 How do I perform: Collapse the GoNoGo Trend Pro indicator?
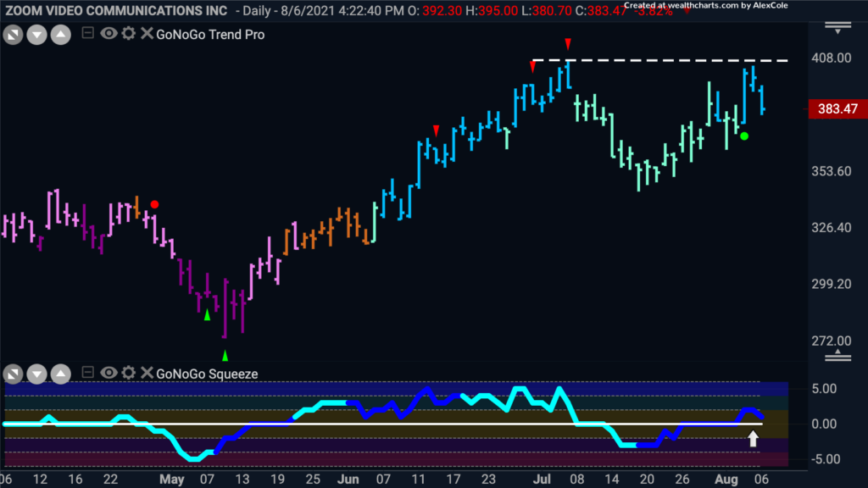pyautogui.click(x=87, y=33)
